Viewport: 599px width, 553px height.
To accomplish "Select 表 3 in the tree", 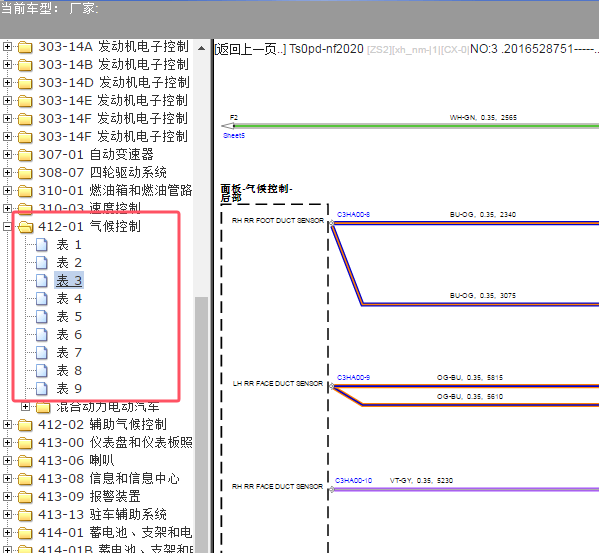I will click(69, 281).
